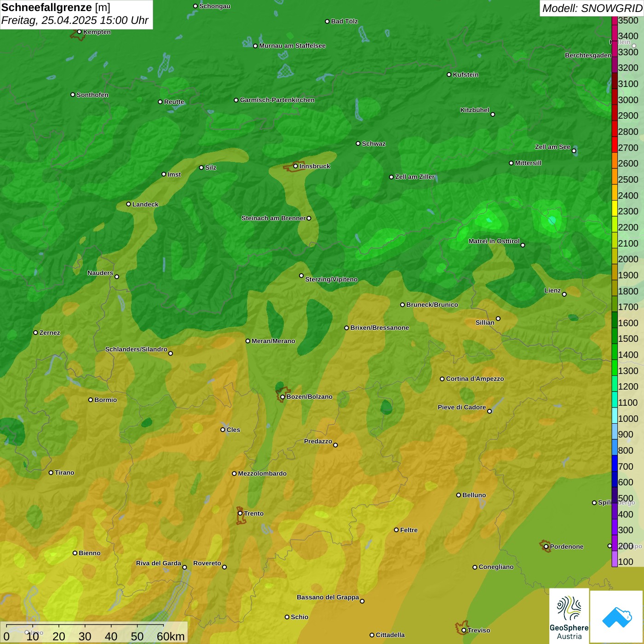
Task: Select the Trento city marker
Action: click(240, 513)
